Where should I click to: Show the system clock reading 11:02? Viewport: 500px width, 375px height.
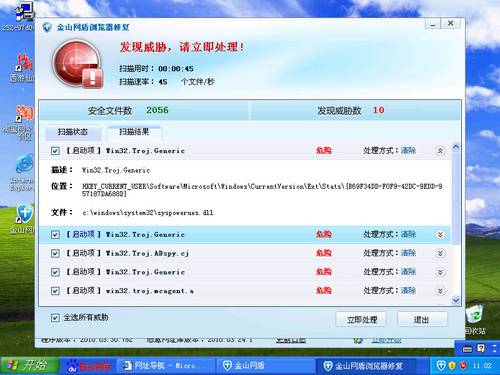click(x=482, y=366)
